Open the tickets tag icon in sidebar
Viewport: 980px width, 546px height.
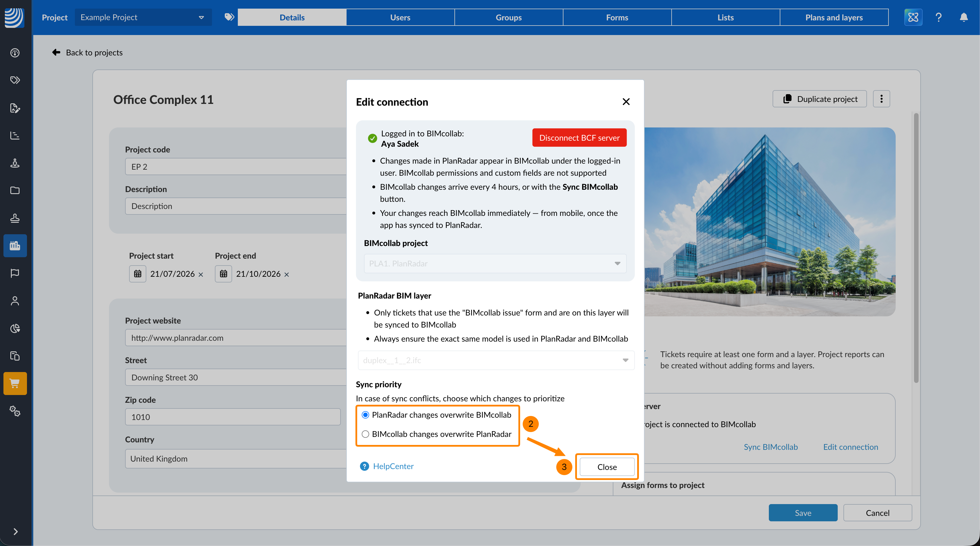click(x=15, y=80)
